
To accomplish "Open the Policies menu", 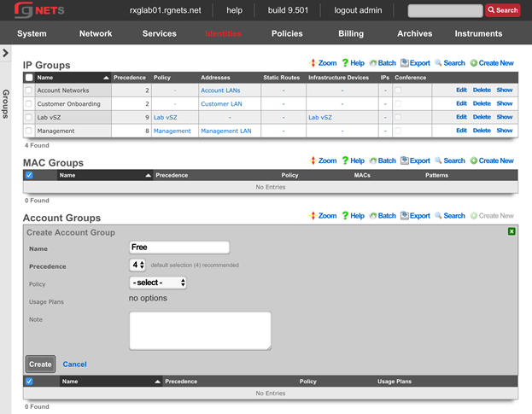I will [287, 34].
